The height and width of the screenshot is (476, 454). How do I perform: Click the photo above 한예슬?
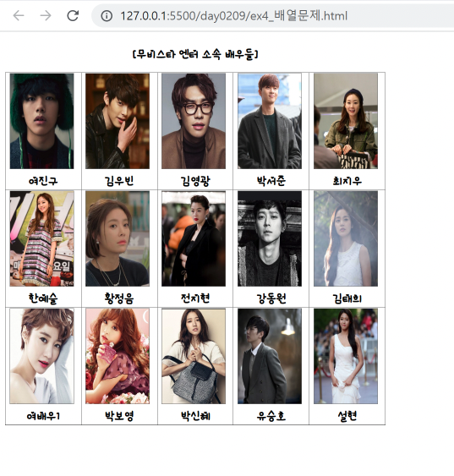pos(42,238)
